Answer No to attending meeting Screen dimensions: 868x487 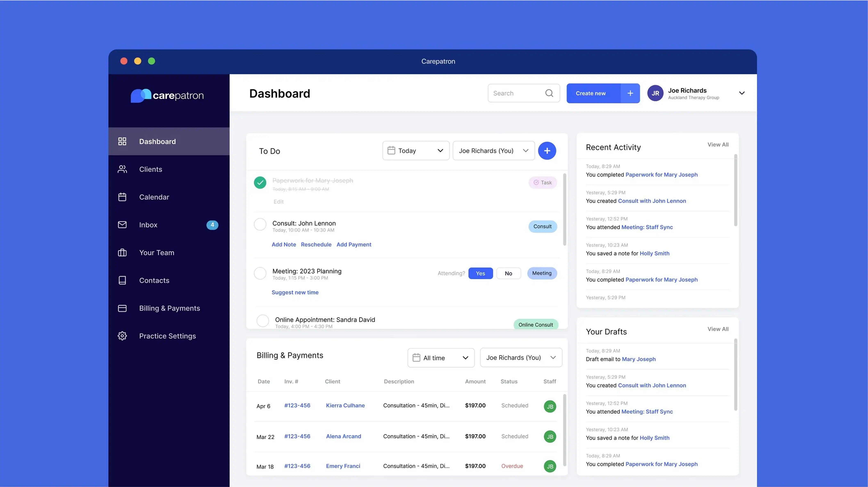coord(509,273)
